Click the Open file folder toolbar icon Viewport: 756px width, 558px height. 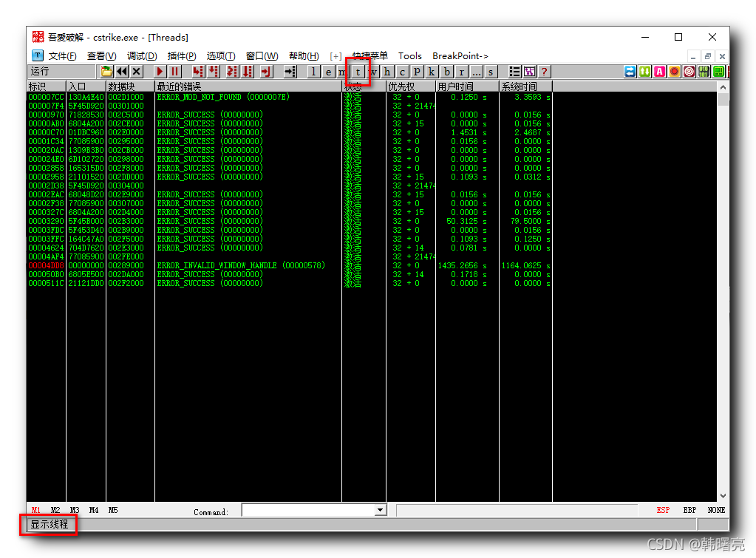click(106, 72)
